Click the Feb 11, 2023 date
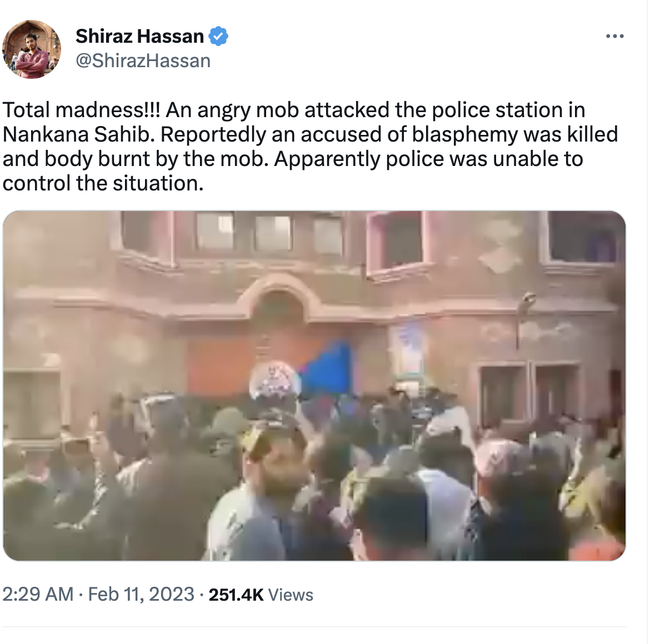 [x=141, y=595]
